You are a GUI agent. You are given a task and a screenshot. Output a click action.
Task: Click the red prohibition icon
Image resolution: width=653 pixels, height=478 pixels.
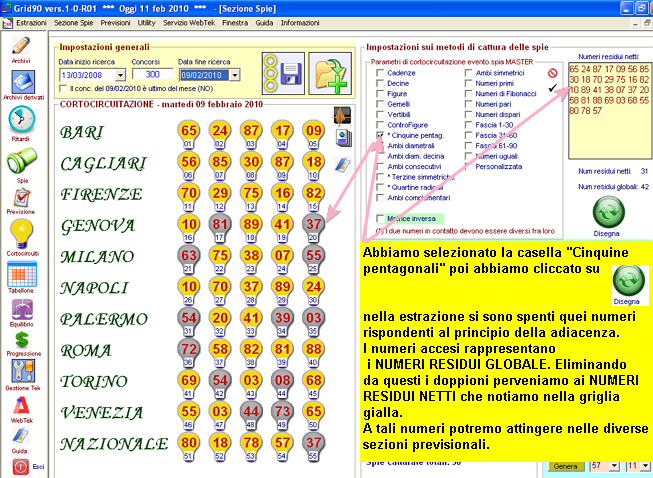click(x=552, y=73)
